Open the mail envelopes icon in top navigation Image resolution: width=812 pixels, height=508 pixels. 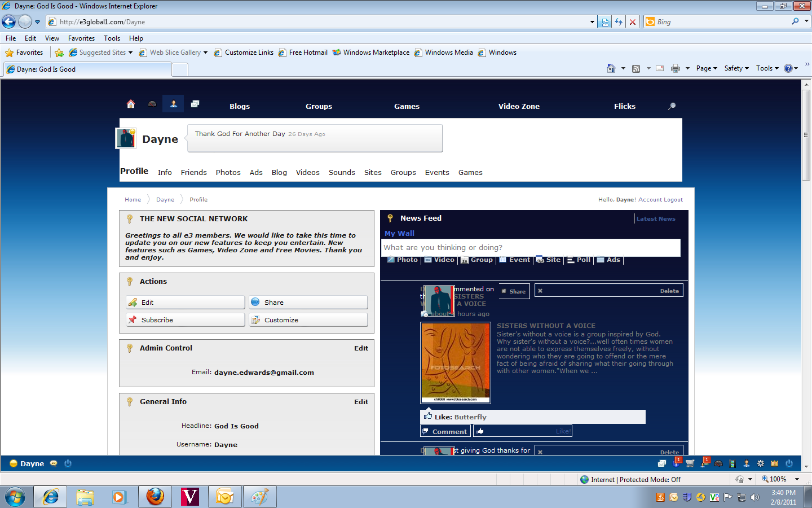pyautogui.click(x=195, y=104)
